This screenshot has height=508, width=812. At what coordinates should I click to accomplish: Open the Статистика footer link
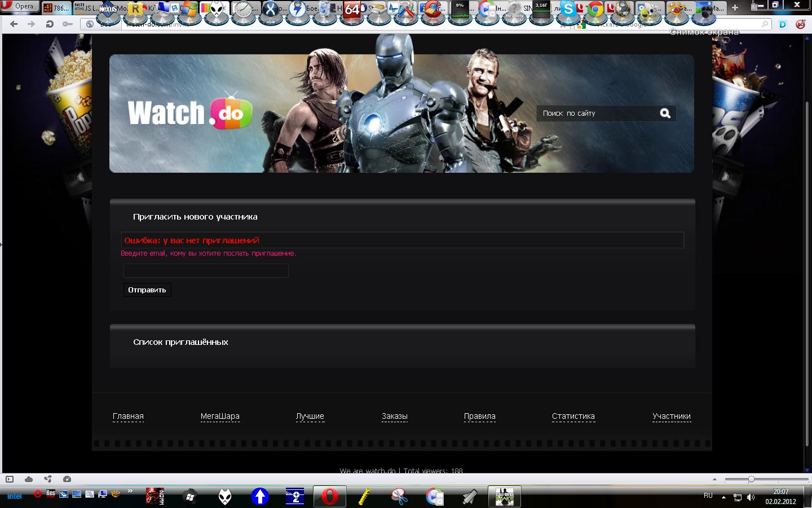pyautogui.click(x=573, y=417)
